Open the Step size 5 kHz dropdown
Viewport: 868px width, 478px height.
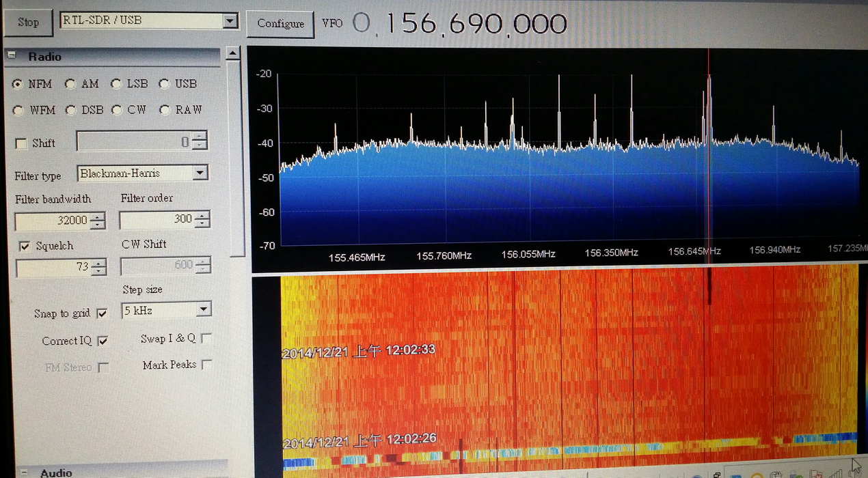pos(203,310)
